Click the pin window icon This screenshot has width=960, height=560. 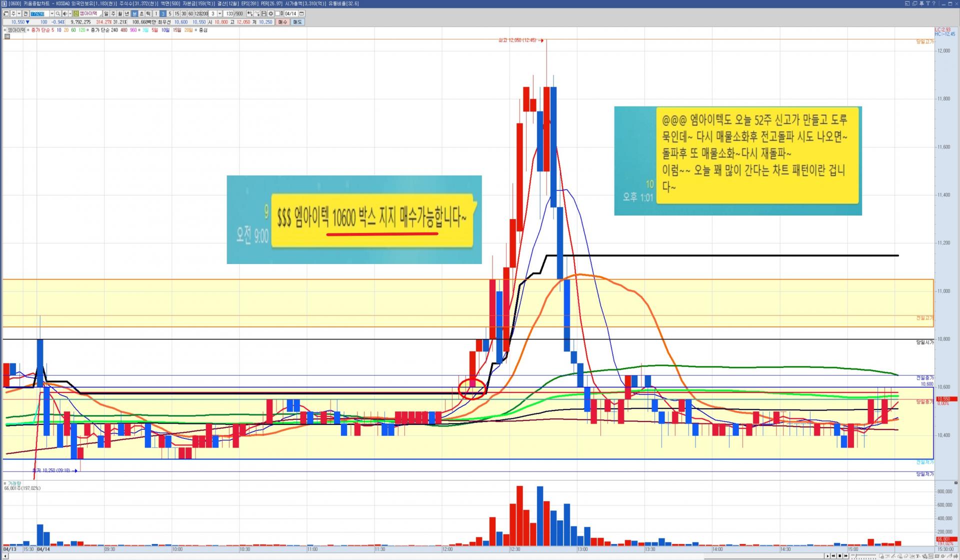[921, 3]
